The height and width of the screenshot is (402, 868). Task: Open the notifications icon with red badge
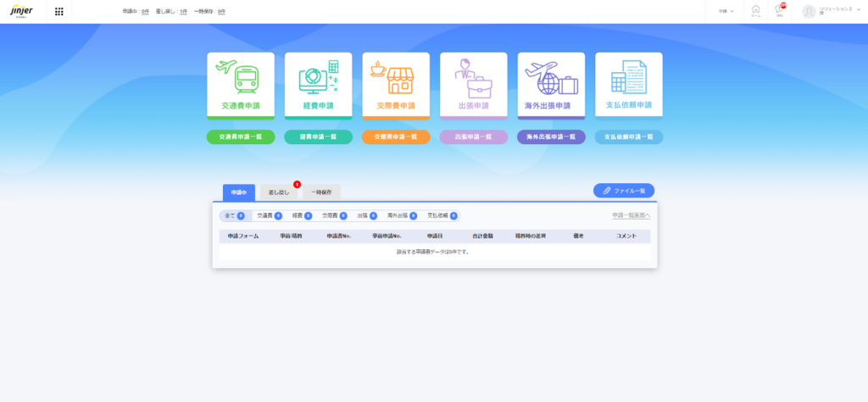pos(779,11)
